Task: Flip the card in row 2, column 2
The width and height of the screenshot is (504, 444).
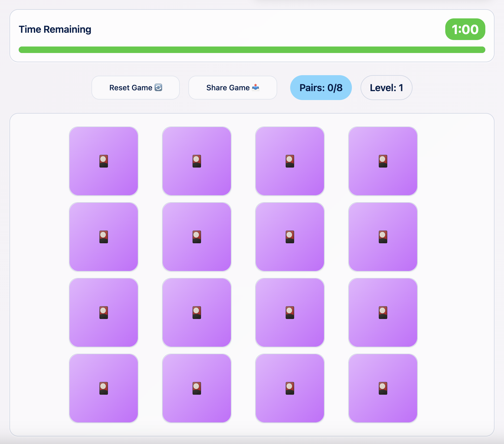Action: 197,237
